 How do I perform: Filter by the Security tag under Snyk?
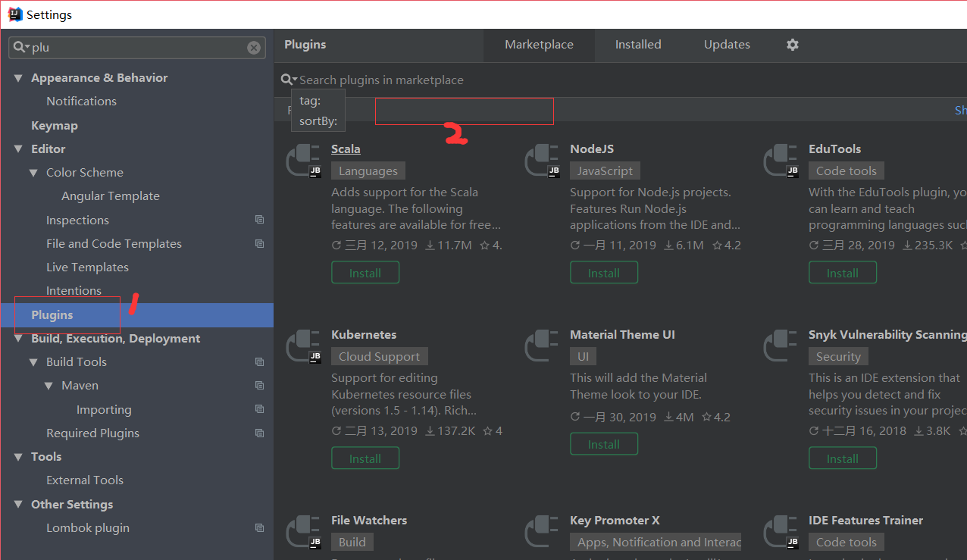coord(838,357)
